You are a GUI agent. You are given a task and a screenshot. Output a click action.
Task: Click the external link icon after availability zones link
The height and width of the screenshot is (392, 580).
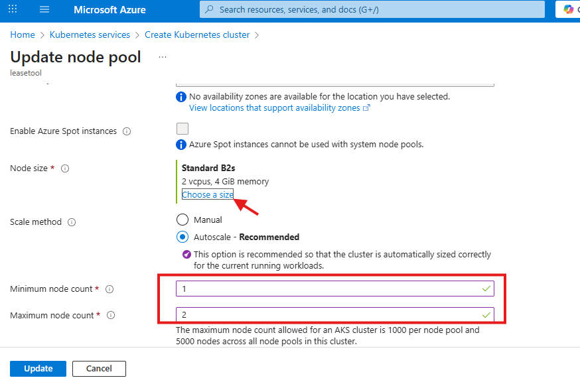tap(367, 107)
